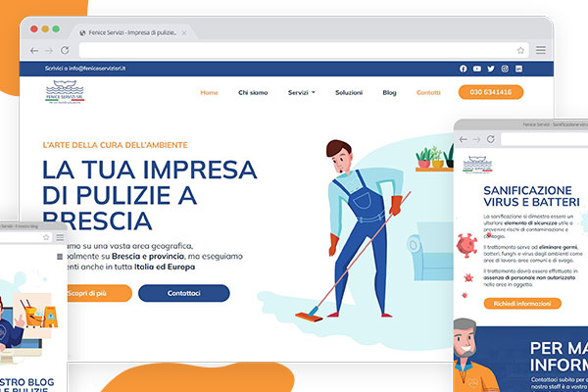Open the Blog menu link

click(389, 92)
